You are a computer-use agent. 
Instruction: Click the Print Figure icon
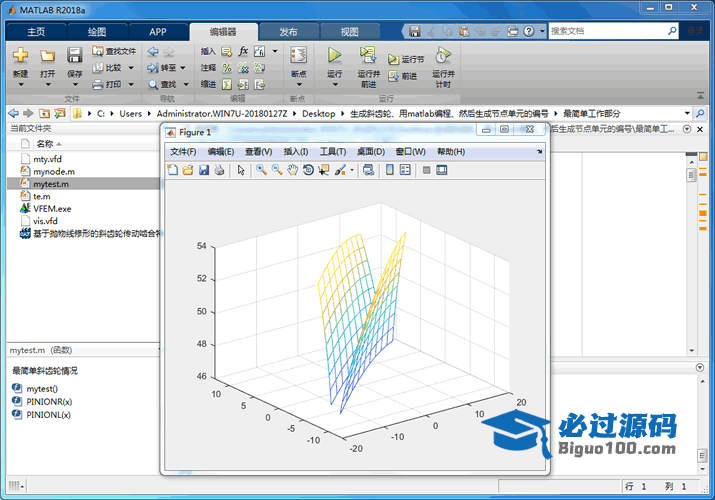coord(218,170)
